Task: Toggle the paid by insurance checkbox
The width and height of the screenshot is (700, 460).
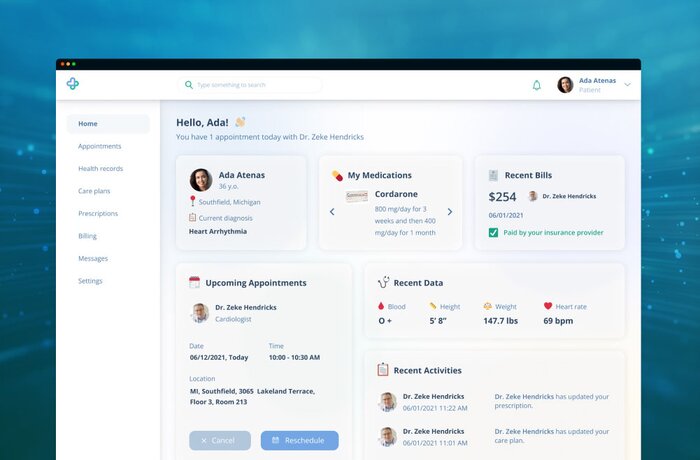Action: 493,233
